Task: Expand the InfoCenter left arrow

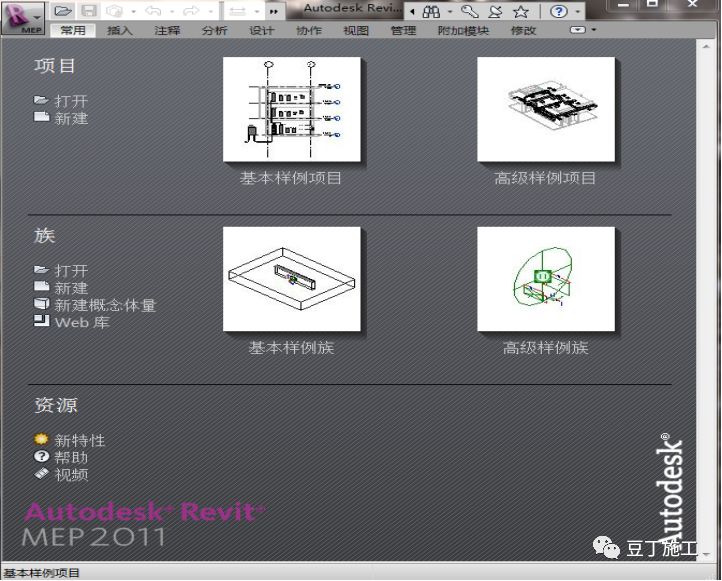Action: click(412, 12)
